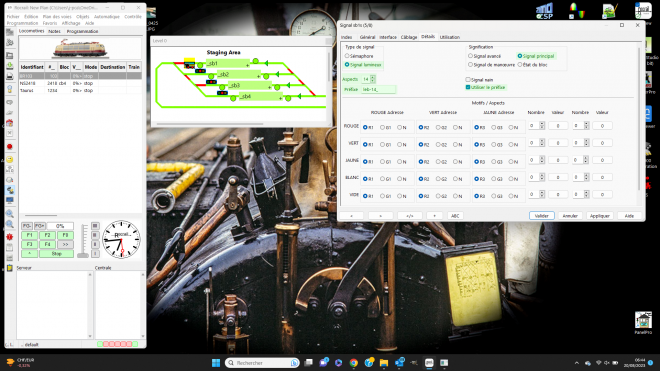
Task: Switch to the Câblage tab
Action: coord(409,37)
